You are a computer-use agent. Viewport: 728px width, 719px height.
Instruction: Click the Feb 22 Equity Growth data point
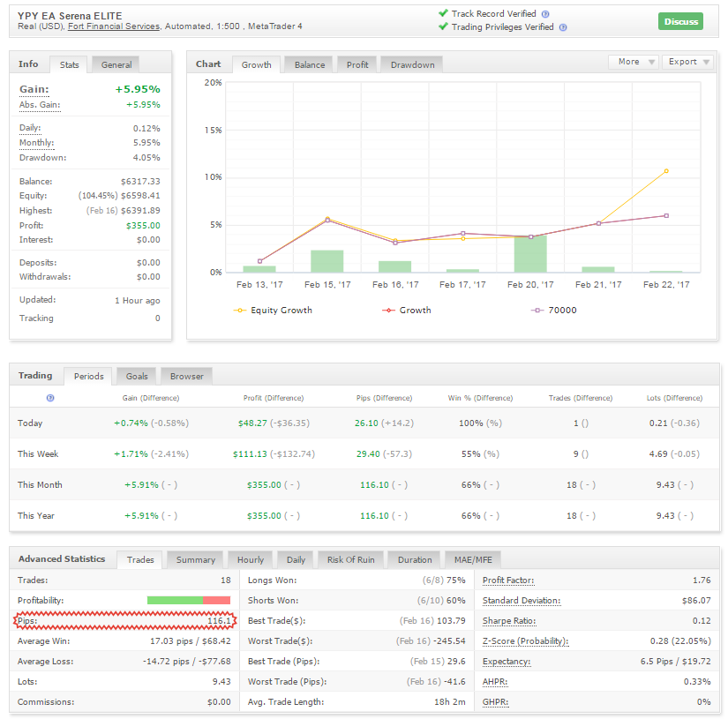click(666, 171)
